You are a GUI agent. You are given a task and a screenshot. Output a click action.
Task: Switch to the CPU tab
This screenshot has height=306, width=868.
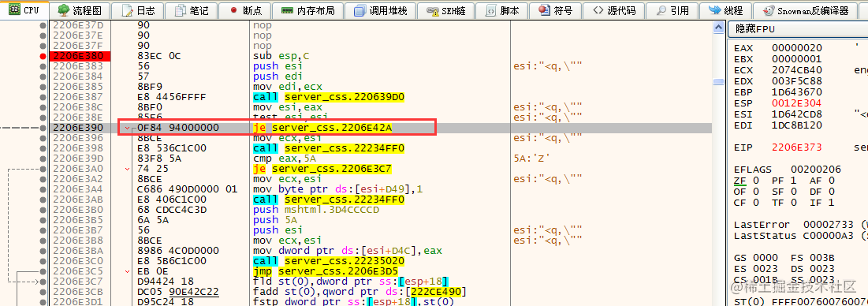24,10
